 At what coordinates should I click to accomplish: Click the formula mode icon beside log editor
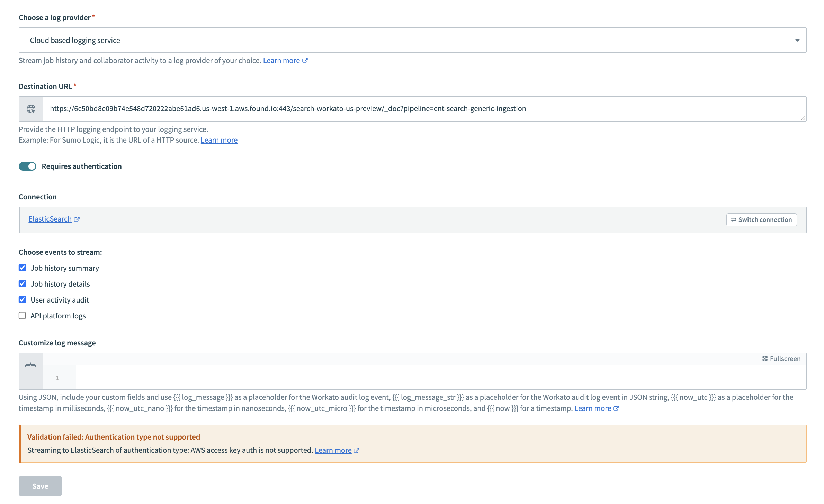point(30,365)
